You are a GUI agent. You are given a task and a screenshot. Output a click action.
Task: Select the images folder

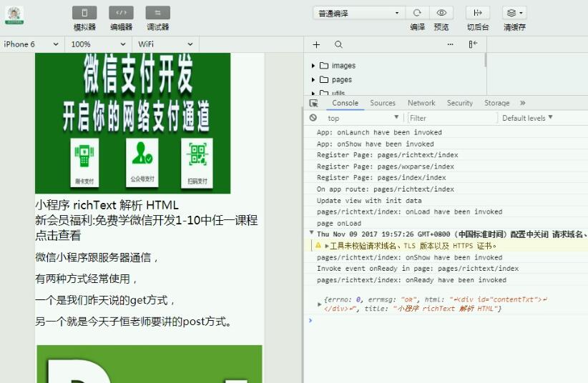point(338,66)
